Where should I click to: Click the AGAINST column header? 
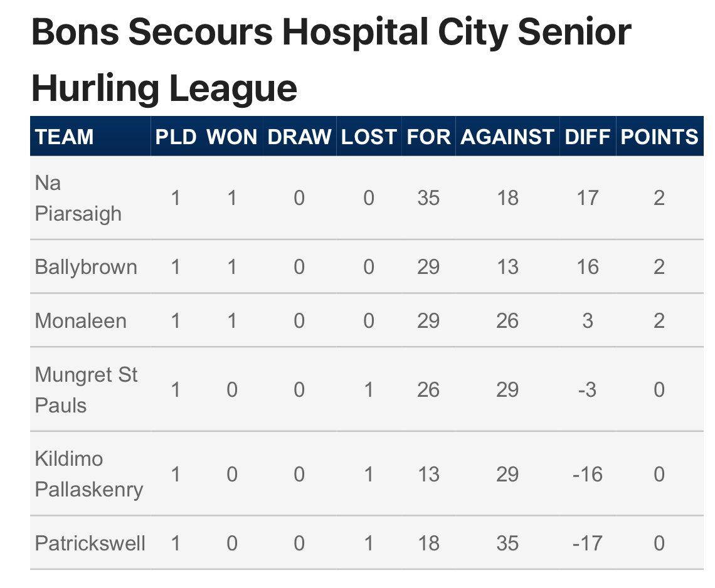point(507,137)
